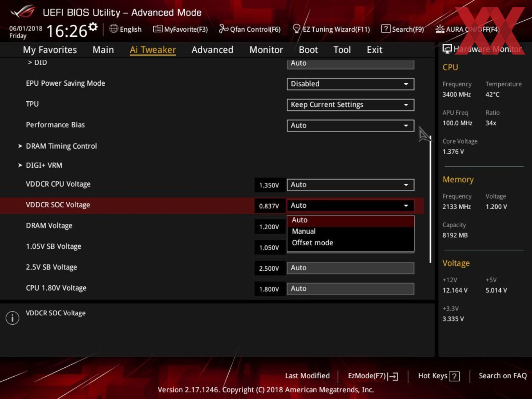Open Search(F9) label
Image resolution: width=532 pixels, height=399 pixels.
(x=408, y=29)
